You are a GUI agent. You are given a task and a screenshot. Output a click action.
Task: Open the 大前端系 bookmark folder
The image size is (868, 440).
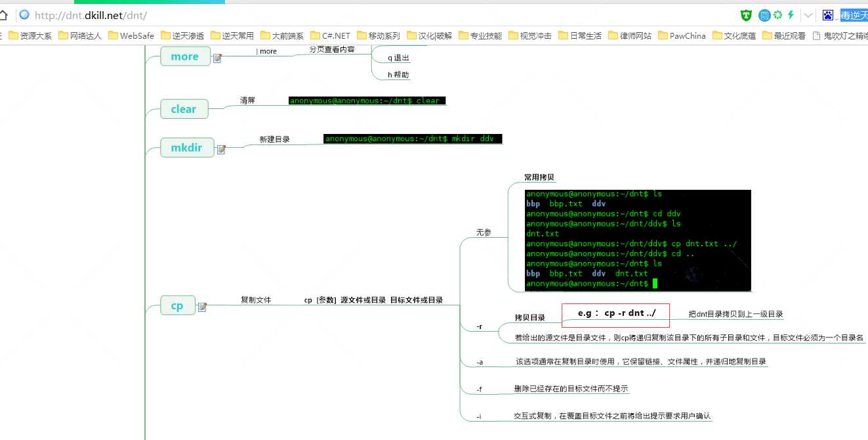tap(282, 35)
